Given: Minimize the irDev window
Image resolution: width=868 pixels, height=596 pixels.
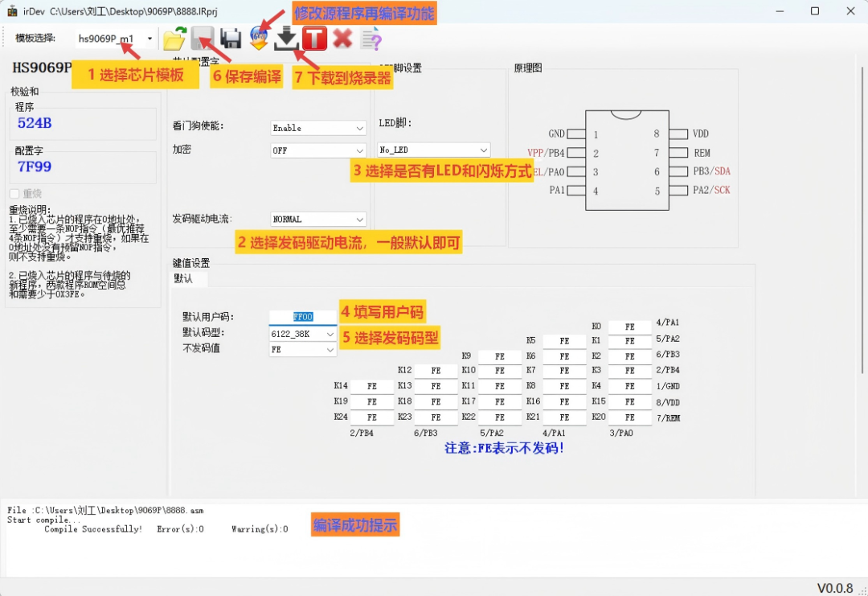Looking at the screenshot, I should (780, 11).
